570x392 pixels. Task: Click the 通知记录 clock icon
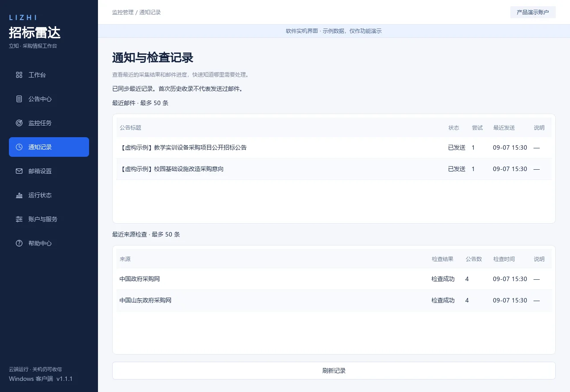point(19,147)
